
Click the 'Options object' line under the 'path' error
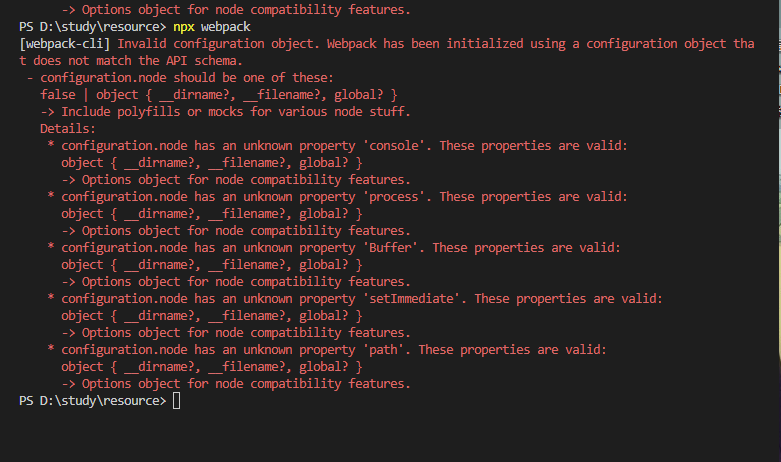point(236,384)
